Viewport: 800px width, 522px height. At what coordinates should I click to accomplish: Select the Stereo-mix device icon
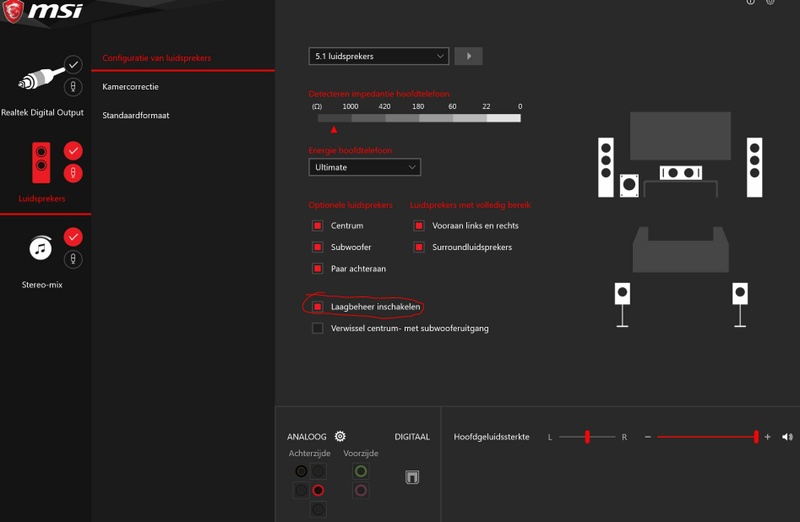click(41, 248)
